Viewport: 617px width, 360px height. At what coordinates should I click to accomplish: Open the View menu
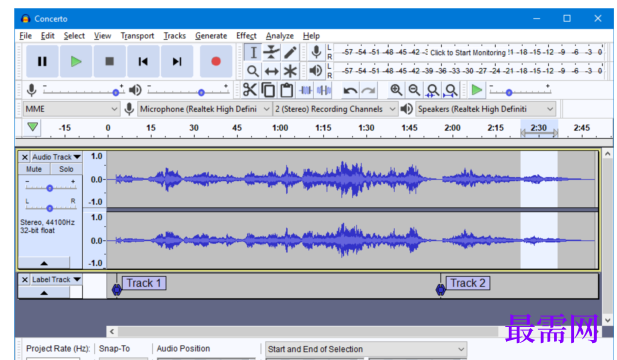pos(102,36)
